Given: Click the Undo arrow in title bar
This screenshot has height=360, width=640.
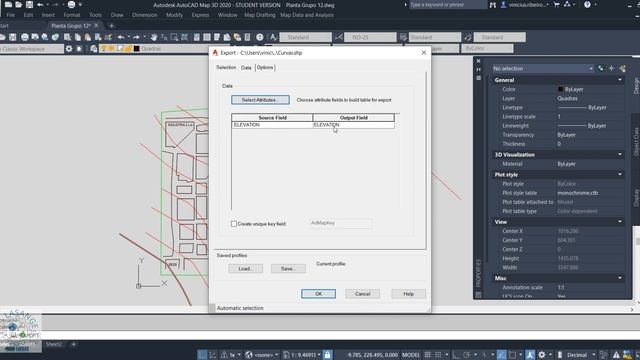Looking at the screenshot, I should [40, 4].
